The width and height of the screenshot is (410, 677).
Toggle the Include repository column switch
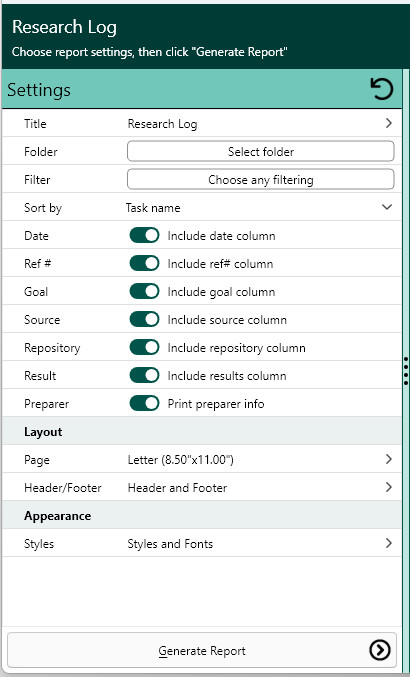pos(145,348)
